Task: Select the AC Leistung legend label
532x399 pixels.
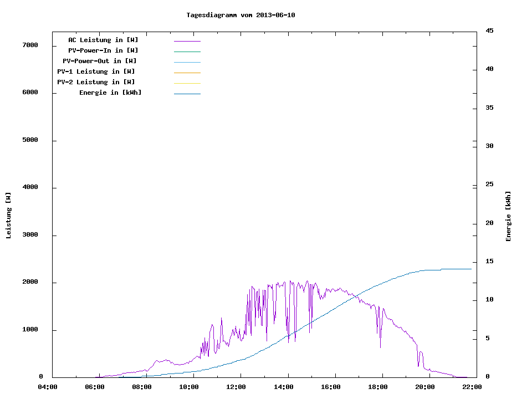Action: (x=103, y=40)
